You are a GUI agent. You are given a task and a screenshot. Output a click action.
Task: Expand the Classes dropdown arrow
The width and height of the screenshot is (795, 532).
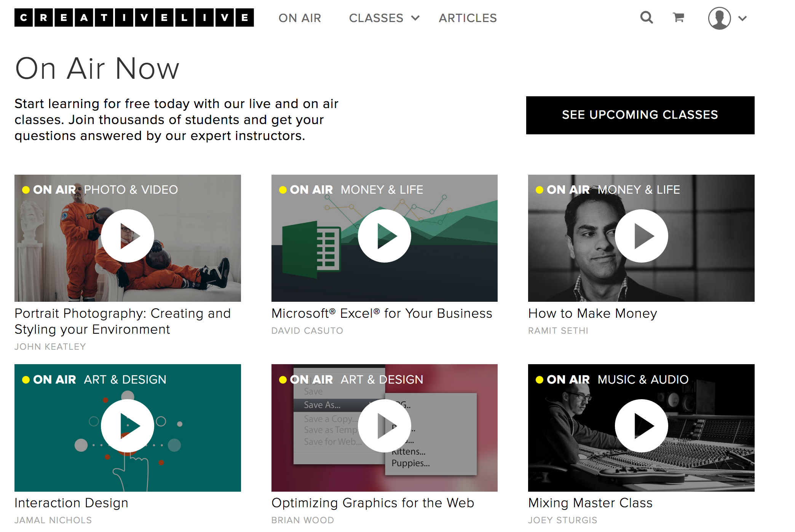pos(415,18)
